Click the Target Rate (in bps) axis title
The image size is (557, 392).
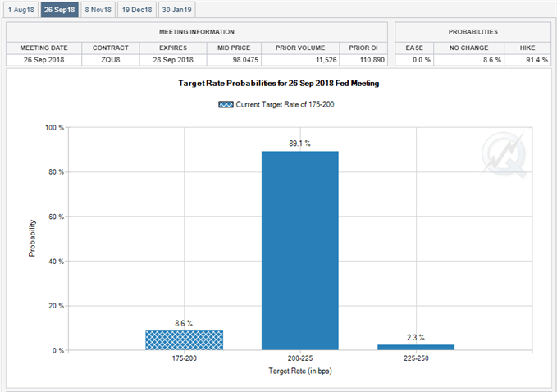(300, 371)
